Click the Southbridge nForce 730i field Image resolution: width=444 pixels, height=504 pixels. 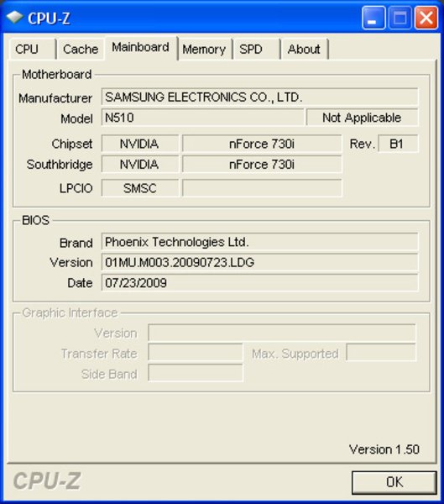point(262,165)
